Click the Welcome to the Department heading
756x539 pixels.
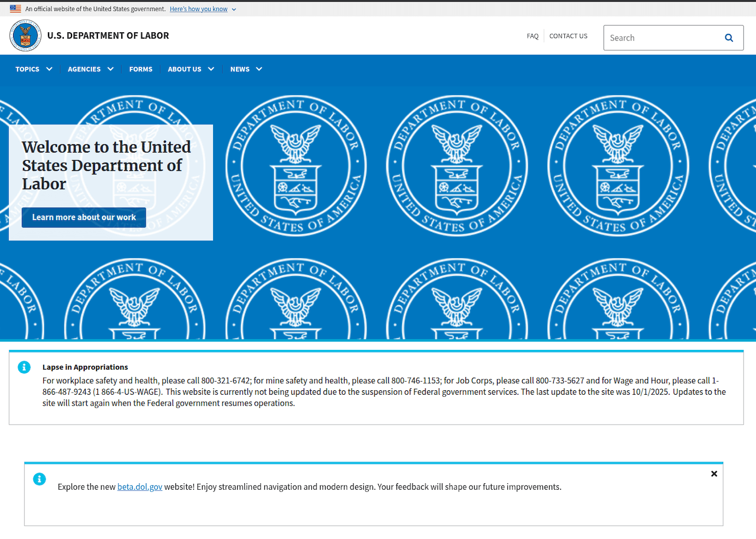(x=106, y=165)
